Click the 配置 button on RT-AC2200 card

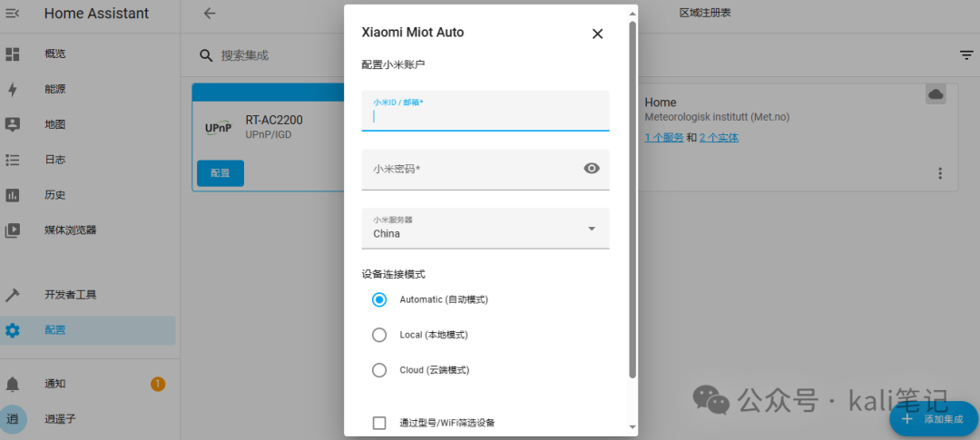(x=220, y=173)
